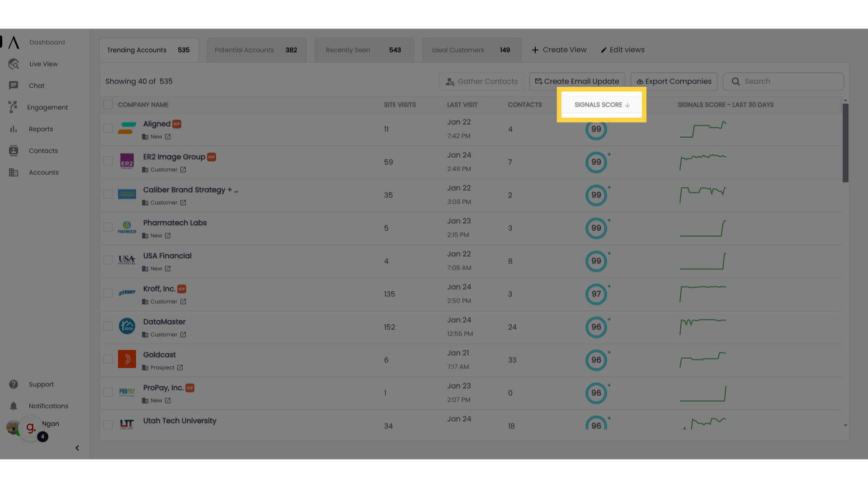Open Contacts section in sidebar
This screenshot has height=488, width=868.
click(x=43, y=151)
